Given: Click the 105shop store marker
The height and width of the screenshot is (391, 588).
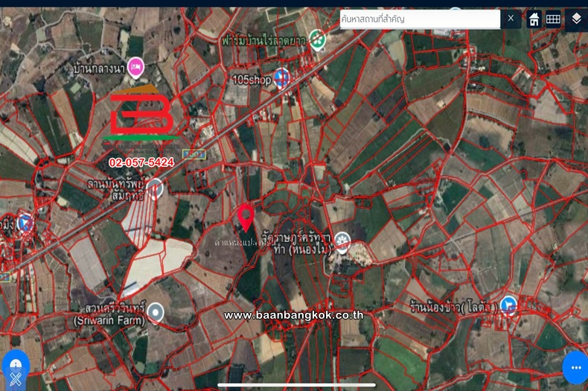Looking at the screenshot, I should pyautogui.click(x=281, y=76).
